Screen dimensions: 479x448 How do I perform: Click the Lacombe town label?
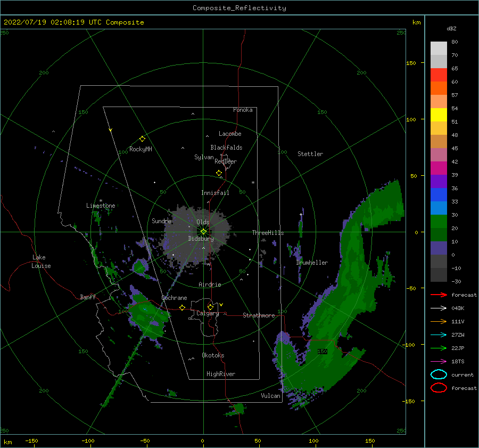point(230,134)
